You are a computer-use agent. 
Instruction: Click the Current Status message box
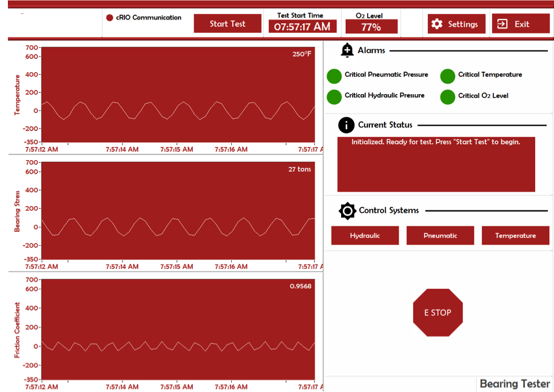click(436, 164)
